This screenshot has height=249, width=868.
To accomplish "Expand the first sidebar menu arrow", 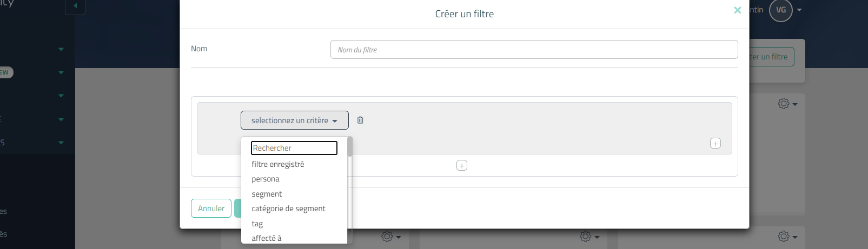I will coord(61,49).
